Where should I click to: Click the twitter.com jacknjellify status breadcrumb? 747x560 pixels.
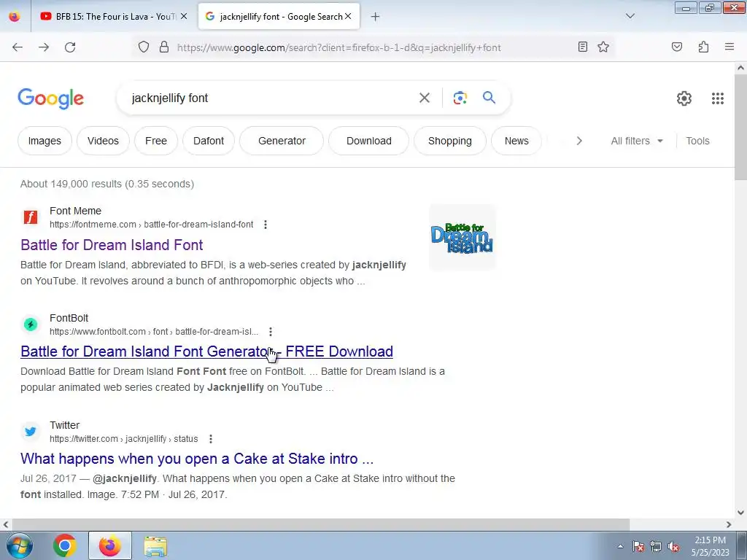click(x=124, y=438)
